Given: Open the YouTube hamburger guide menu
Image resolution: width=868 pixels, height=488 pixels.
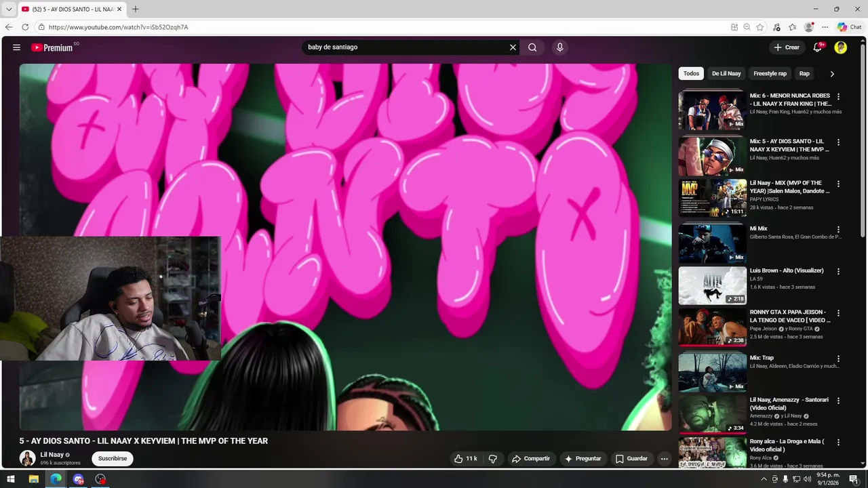Looking at the screenshot, I should (16, 47).
